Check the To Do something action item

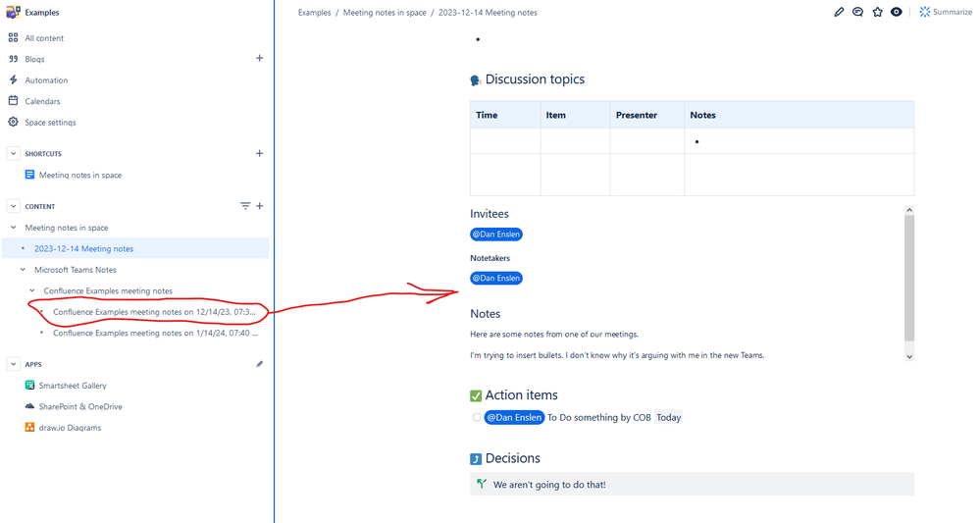click(x=477, y=417)
